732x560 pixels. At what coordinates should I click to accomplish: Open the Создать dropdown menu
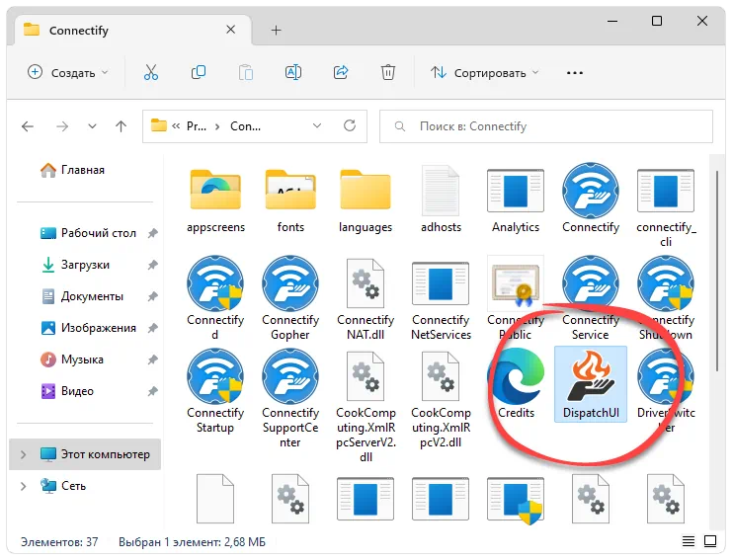(68, 72)
